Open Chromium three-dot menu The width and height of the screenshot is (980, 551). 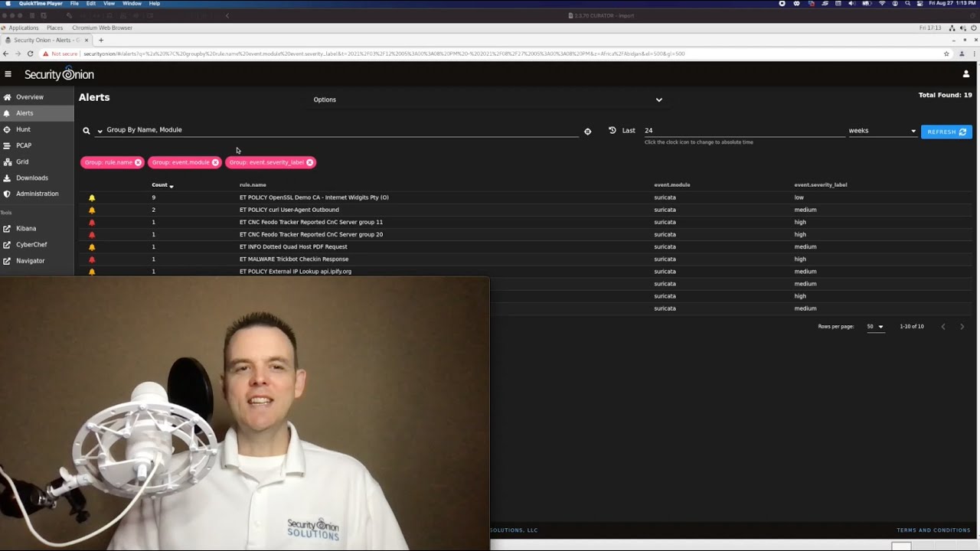tap(975, 54)
